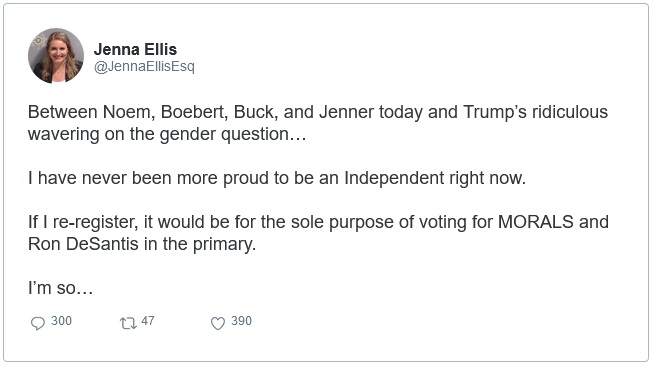Click the word MORALS in the tweet

point(536,222)
